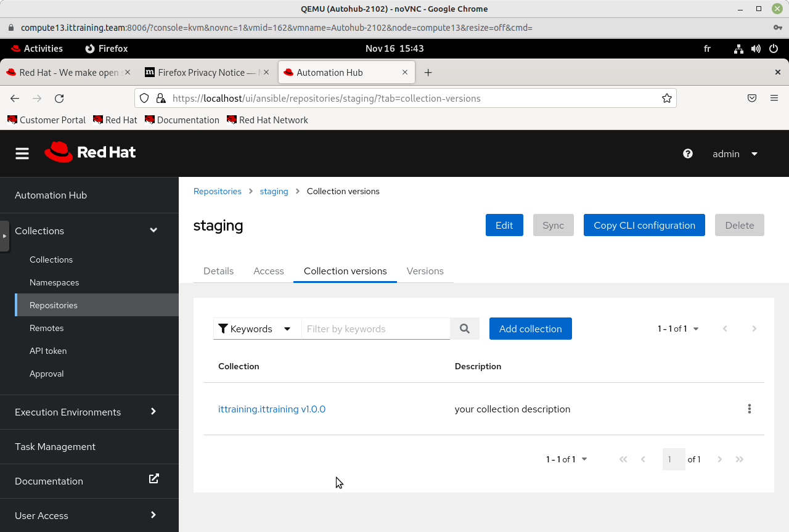The width and height of the screenshot is (789, 532).
Task: Open the Keywords filter dropdown
Action: 257,329
